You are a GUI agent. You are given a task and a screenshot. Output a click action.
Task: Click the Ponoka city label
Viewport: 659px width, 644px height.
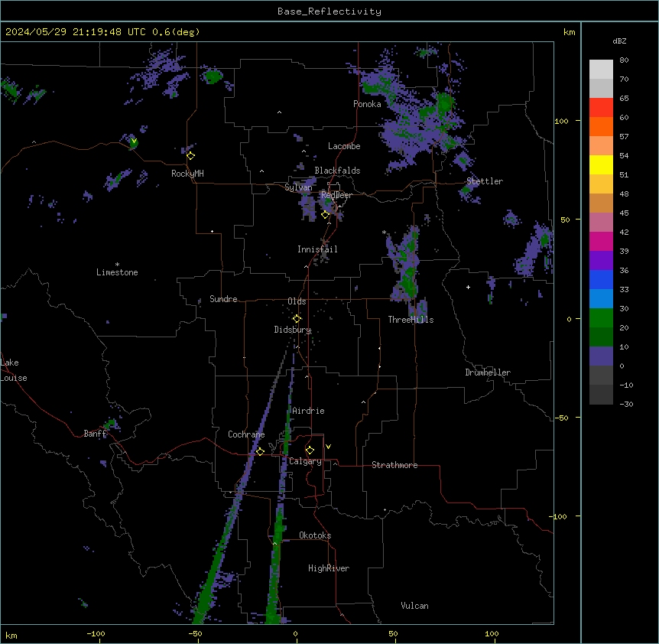[x=367, y=104]
